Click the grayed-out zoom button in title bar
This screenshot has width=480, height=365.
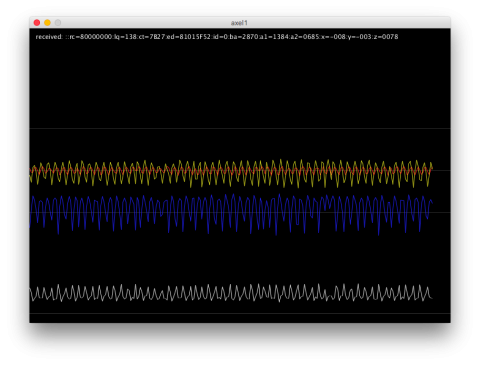point(58,23)
